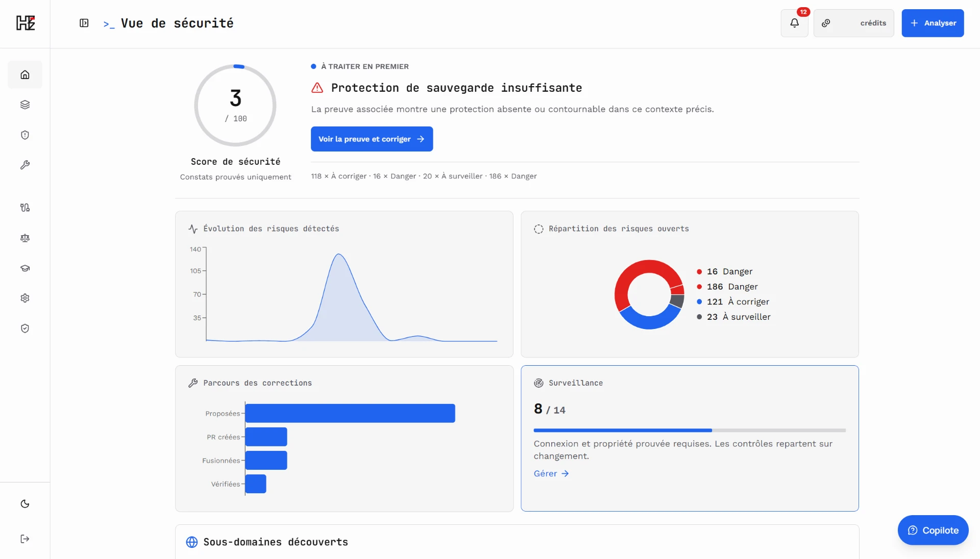Click the home icon in sidebar
This screenshot has height=559, width=980.
point(25,74)
